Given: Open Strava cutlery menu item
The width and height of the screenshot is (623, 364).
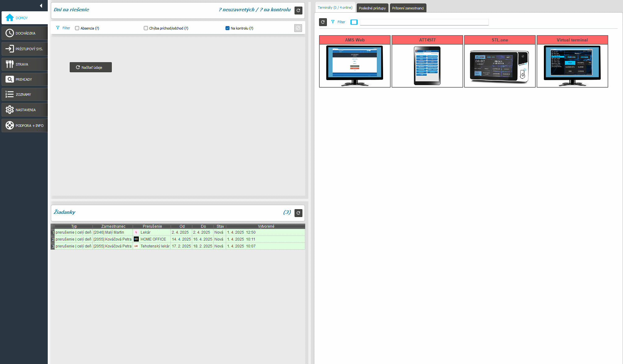Looking at the screenshot, I should point(24,64).
